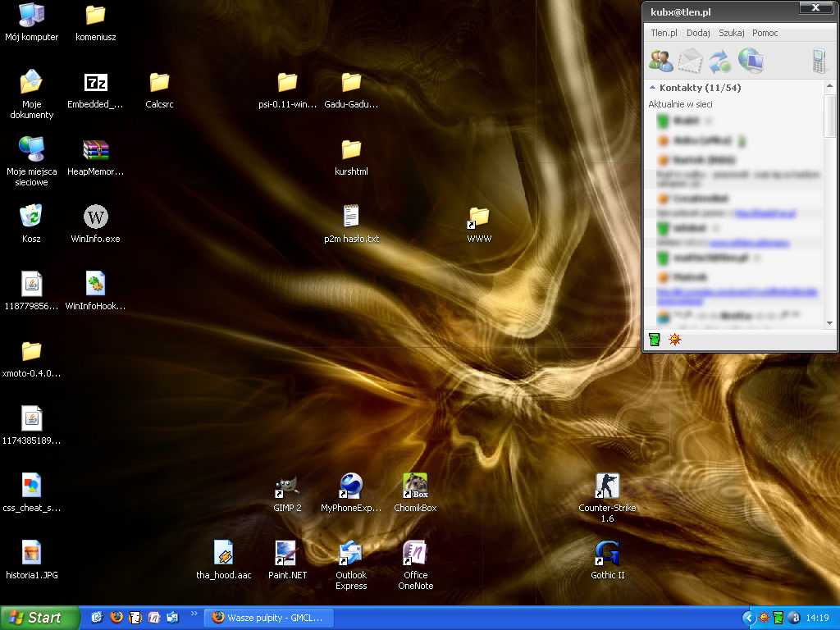
Task: Open the GIMP 2 desktop shortcut
Action: [x=287, y=486]
